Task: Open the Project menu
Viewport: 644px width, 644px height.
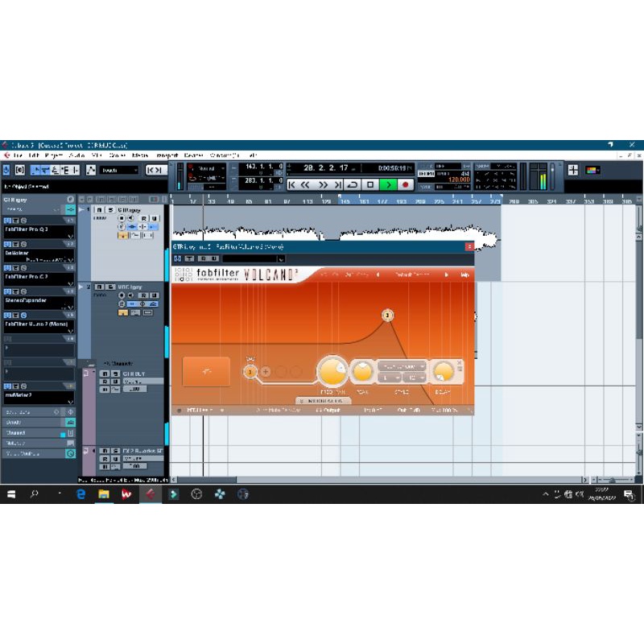Action: pyautogui.click(x=54, y=155)
